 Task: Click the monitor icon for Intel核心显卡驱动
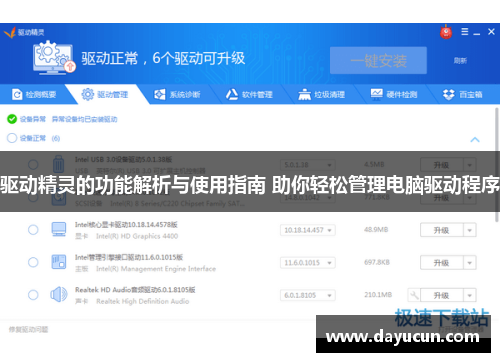click(59, 230)
